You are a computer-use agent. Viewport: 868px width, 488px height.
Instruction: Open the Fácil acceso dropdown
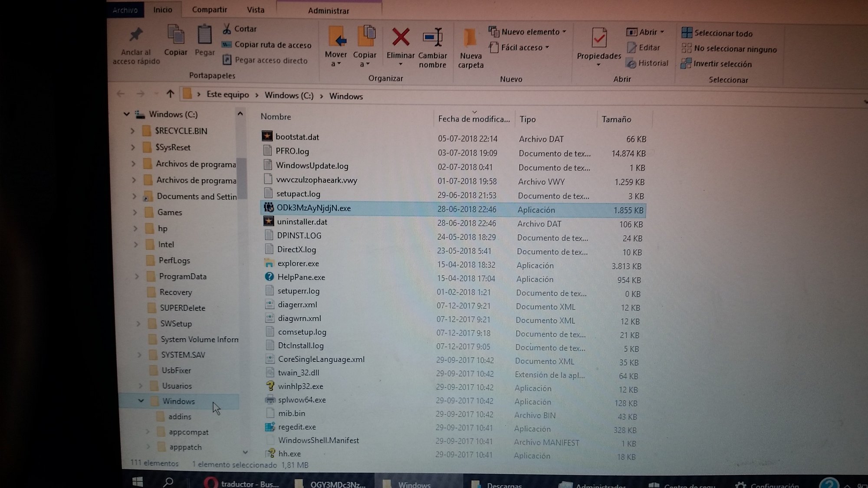point(519,47)
